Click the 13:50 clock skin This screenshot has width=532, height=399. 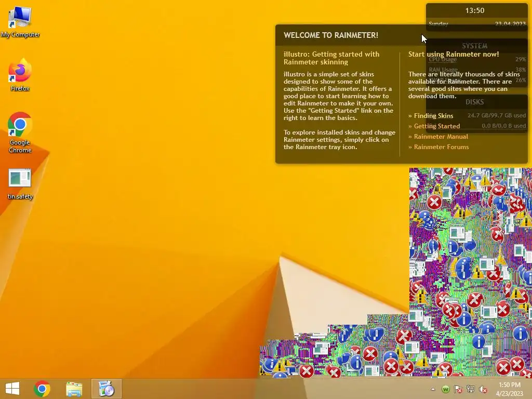(x=475, y=10)
